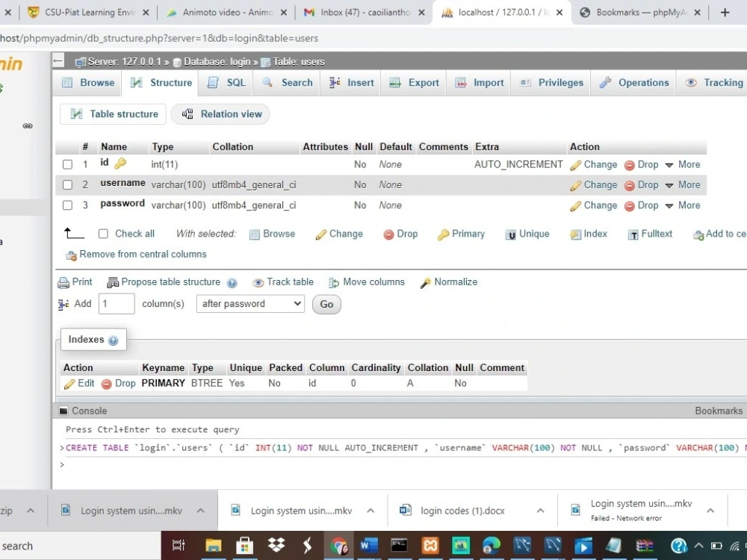Expand options for login codes (1).docx download
Image resolution: width=747 pixels, height=560 pixels.
(540, 511)
